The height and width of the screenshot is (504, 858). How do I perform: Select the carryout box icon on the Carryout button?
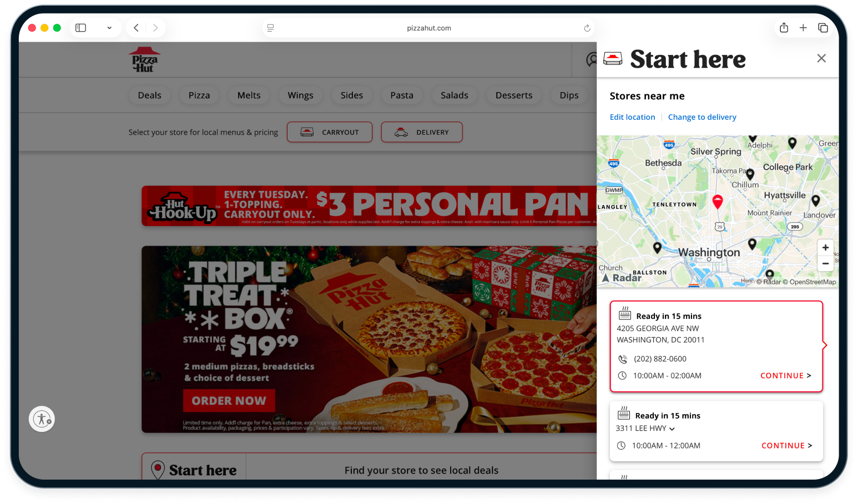coord(306,131)
